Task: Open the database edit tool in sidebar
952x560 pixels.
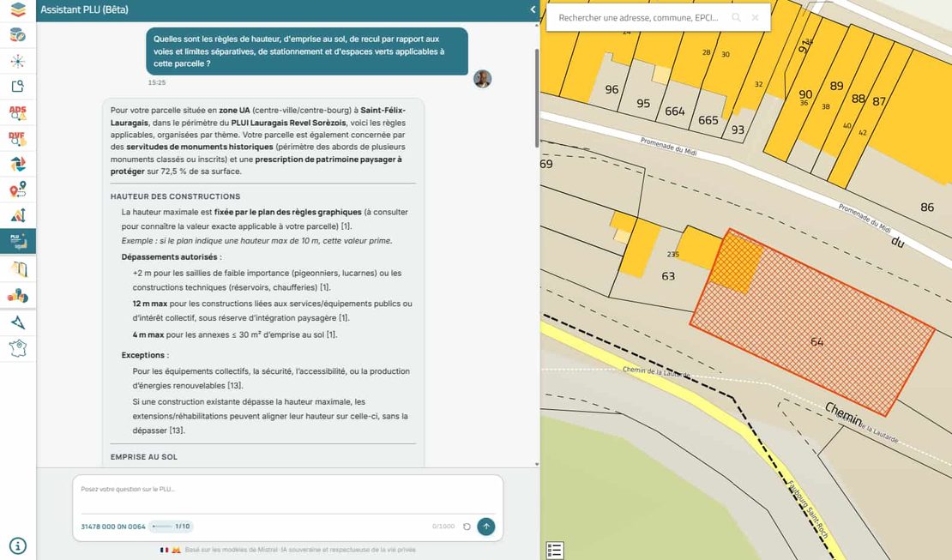Action: [18, 35]
